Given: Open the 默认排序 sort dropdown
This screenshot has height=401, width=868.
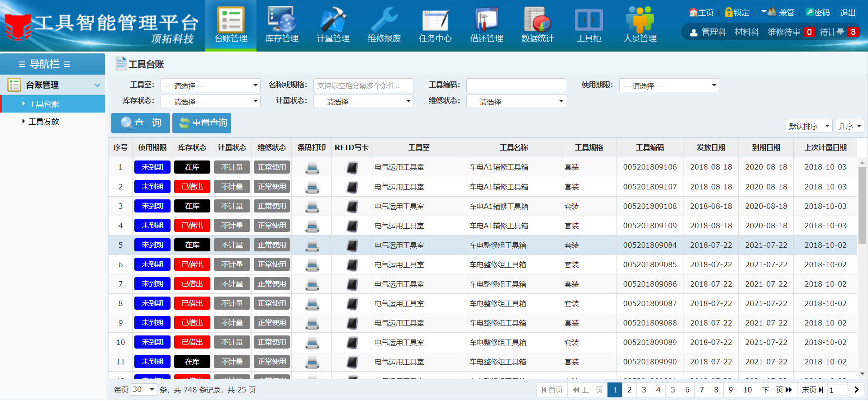Looking at the screenshot, I should (808, 126).
